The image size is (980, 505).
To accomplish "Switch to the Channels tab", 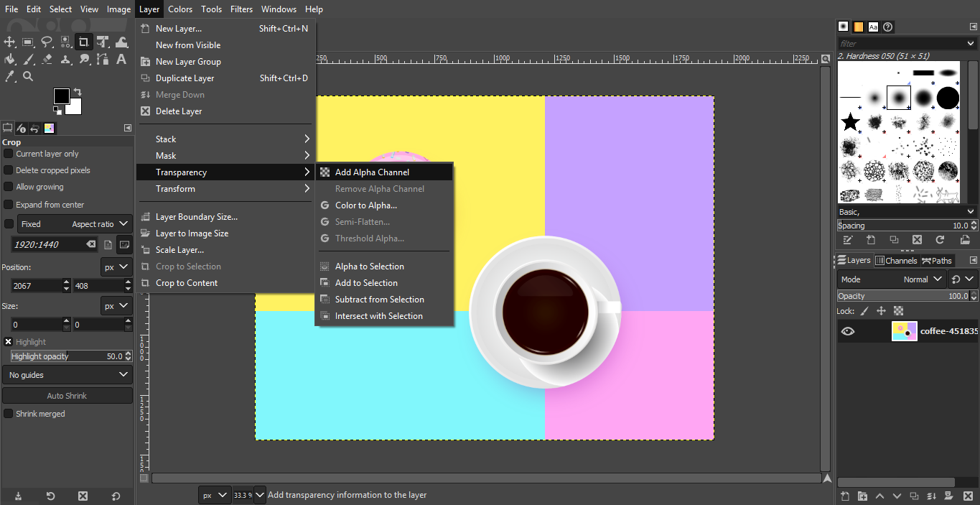I will click(897, 260).
